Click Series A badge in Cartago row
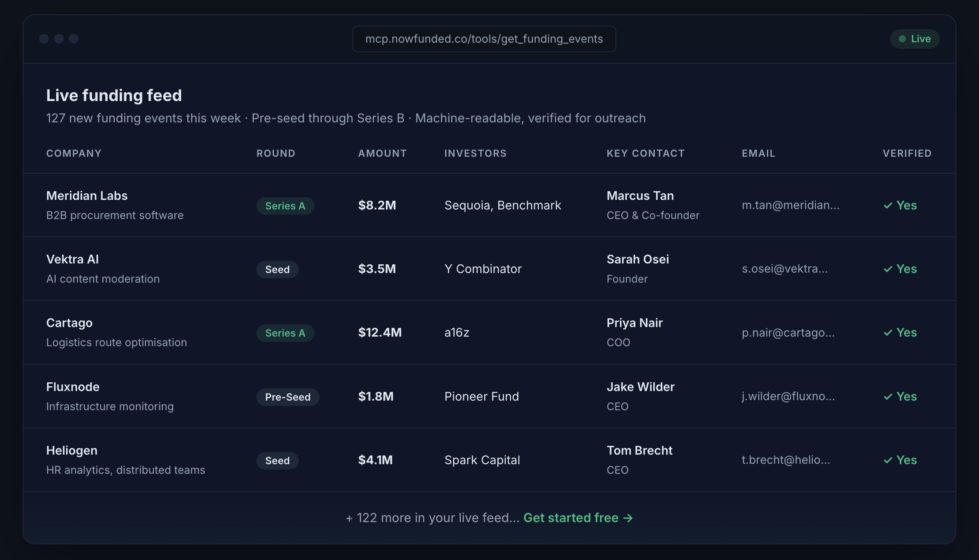 (285, 333)
